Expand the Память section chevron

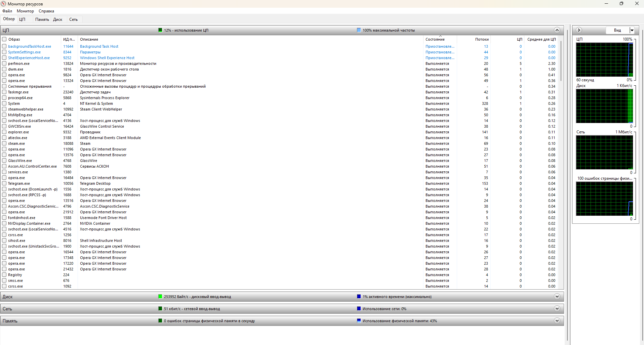coord(557,321)
